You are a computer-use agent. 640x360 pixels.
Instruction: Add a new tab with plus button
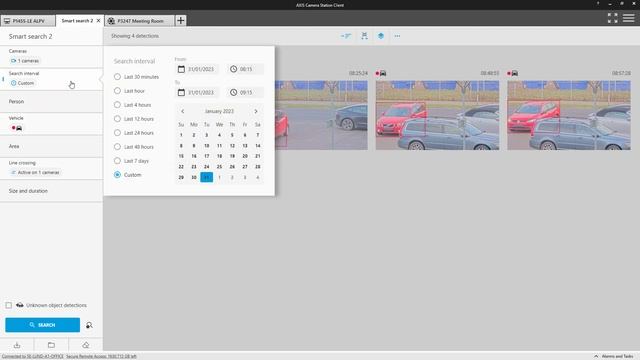(180, 20)
